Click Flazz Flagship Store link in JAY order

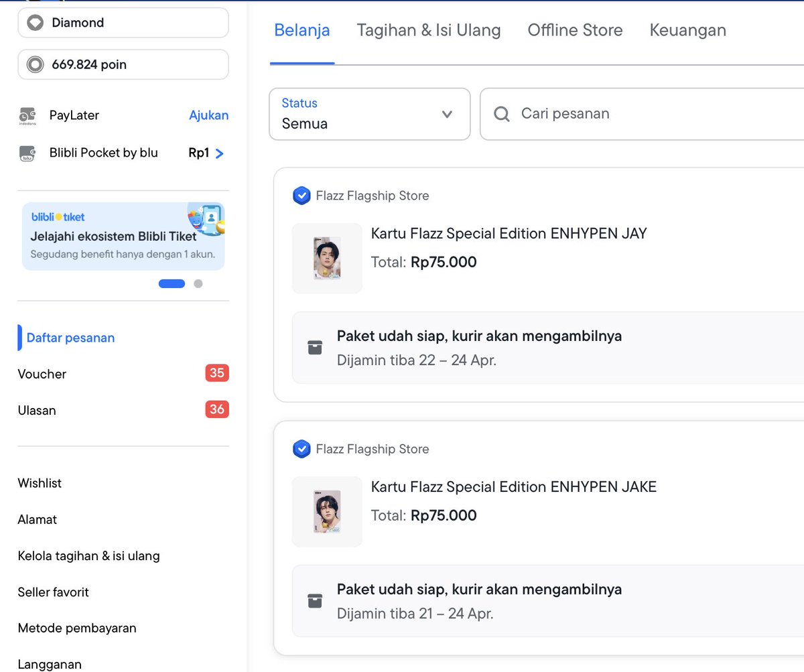point(373,196)
